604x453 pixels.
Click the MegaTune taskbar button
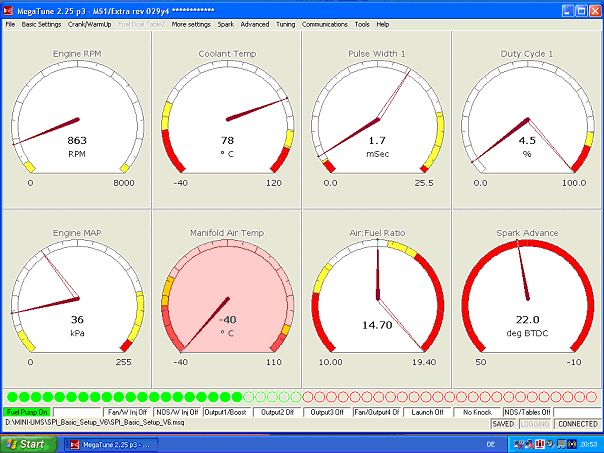[x=108, y=443]
